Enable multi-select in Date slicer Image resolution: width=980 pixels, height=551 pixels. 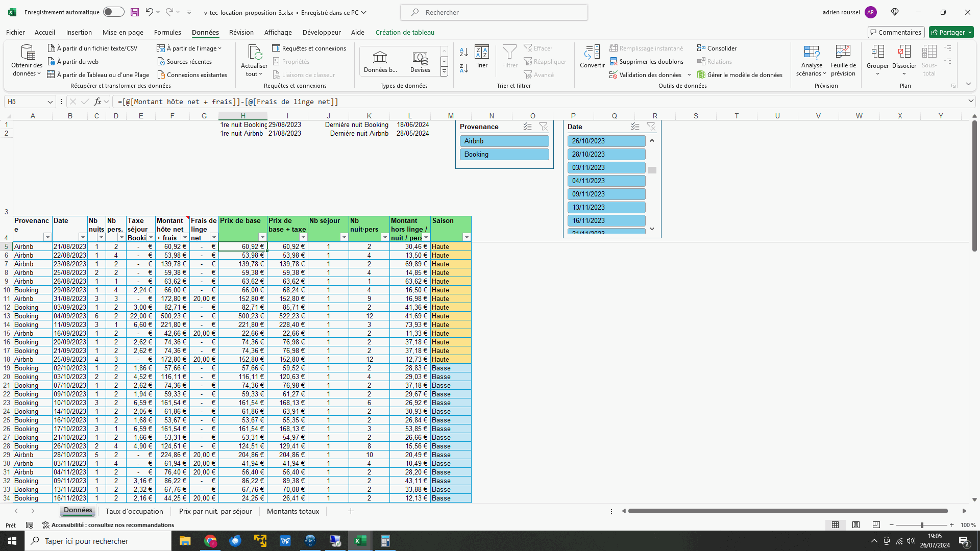tap(635, 127)
